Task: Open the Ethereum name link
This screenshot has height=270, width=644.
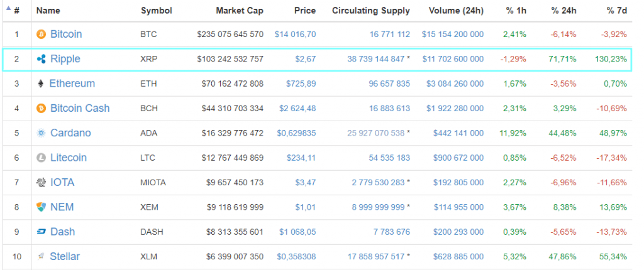Action: coord(72,84)
